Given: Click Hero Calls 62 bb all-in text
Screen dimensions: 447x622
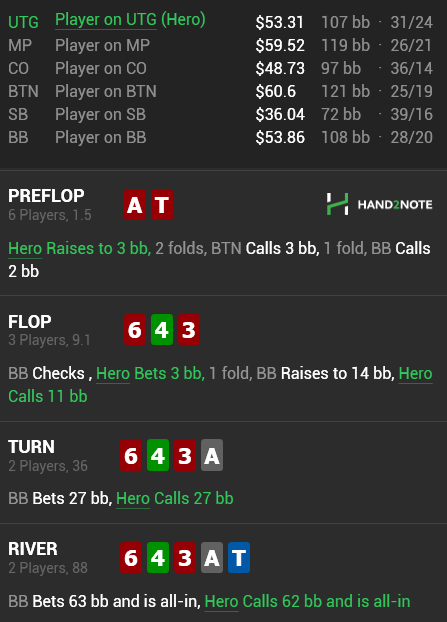Looking at the screenshot, I should (307, 601).
